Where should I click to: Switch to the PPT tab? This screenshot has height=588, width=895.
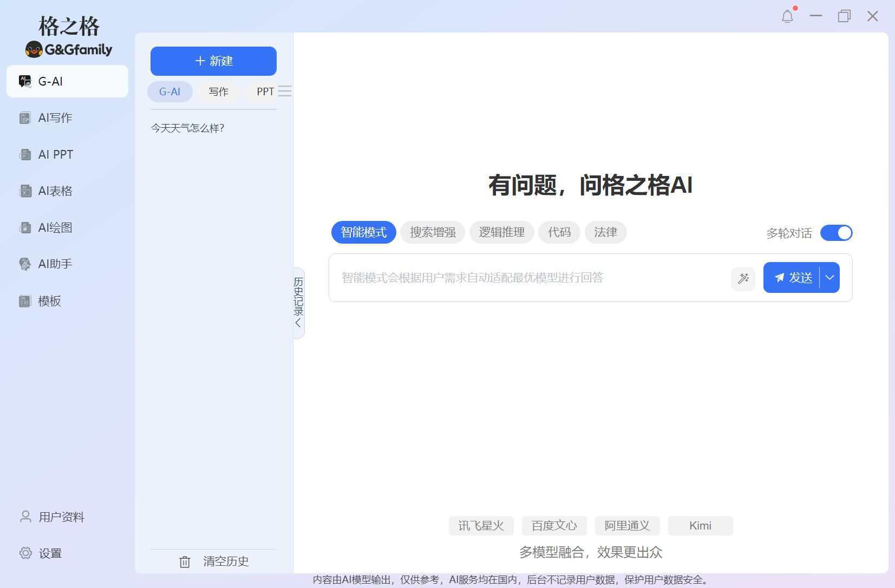pos(265,92)
